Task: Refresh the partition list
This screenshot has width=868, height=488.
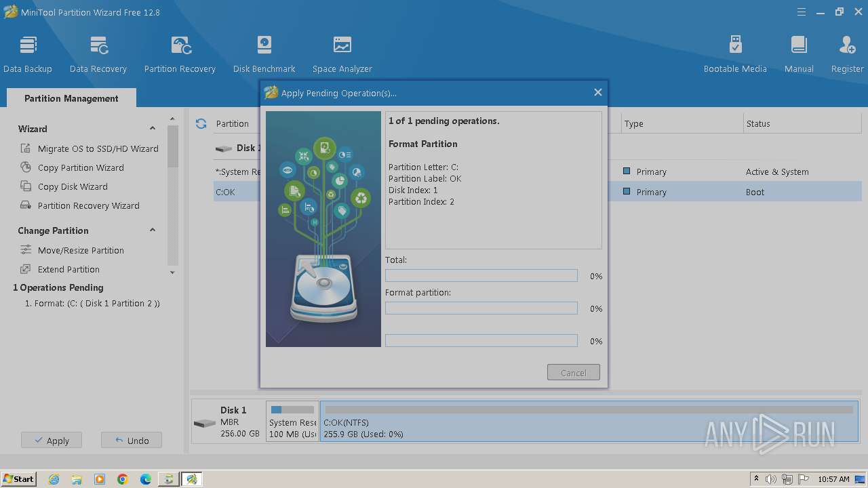Action: 201,123
